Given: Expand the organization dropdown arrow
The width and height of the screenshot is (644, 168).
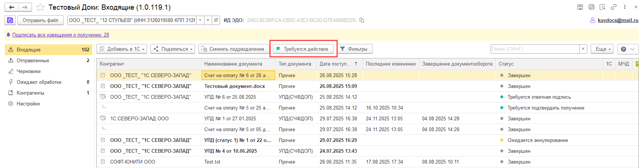Looking at the screenshot, I should 200,20.
